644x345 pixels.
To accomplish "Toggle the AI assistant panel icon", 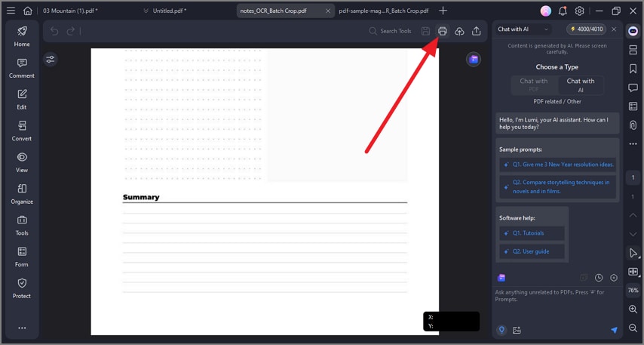I will 633,31.
